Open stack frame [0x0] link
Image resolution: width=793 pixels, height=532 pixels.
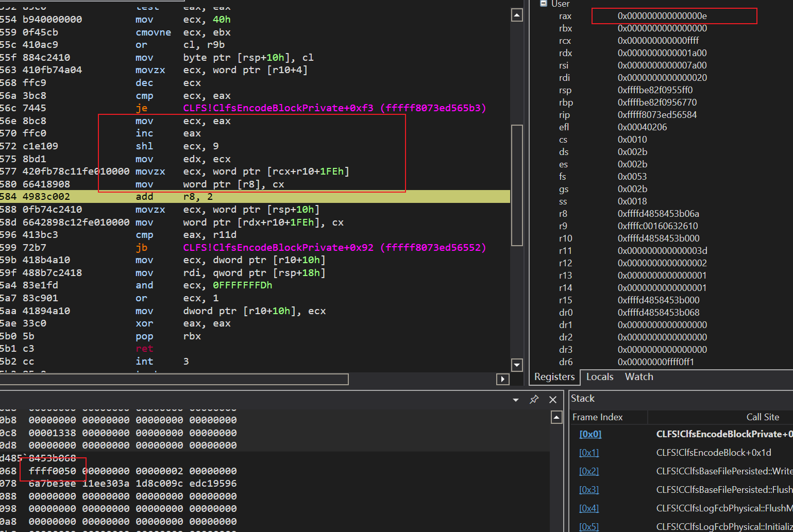pos(590,434)
